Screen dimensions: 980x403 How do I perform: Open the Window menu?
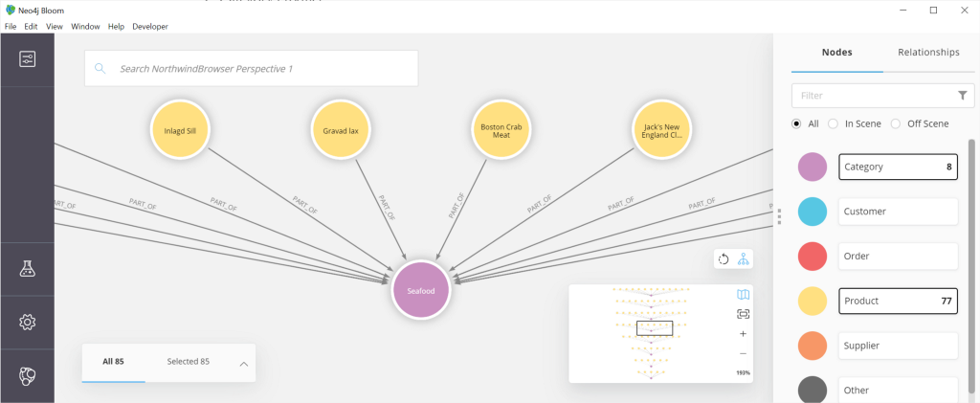tap(85, 27)
